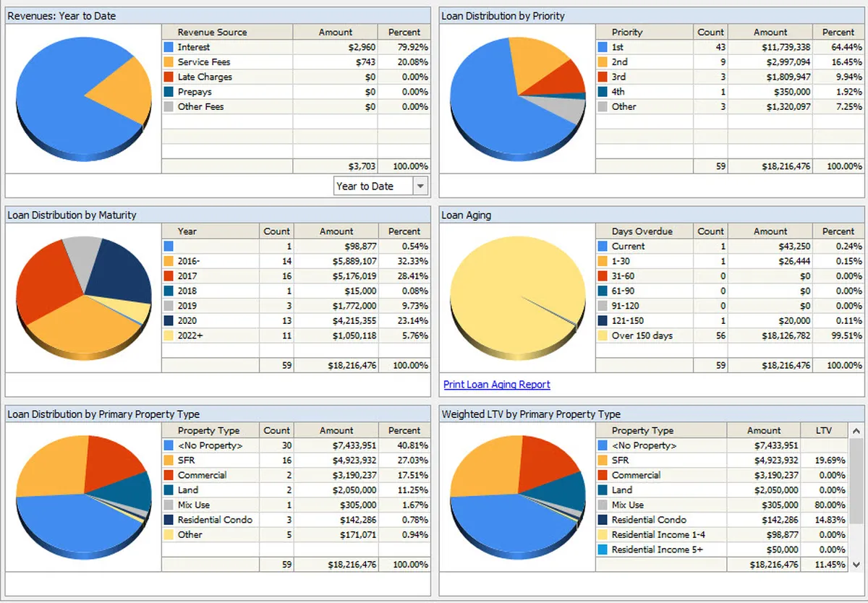Select the Service Fees row label

click(x=204, y=62)
